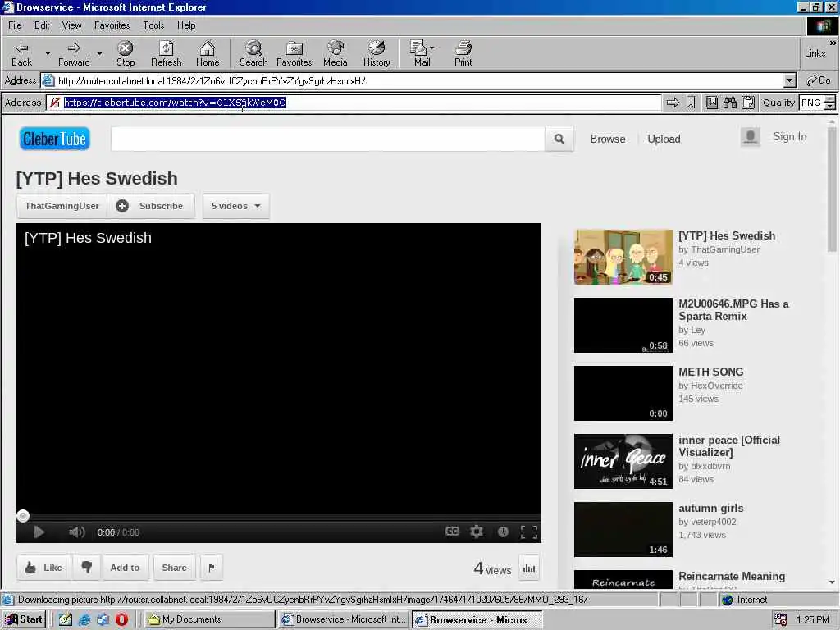Open the Help menu
840x630 pixels.
[186, 25]
